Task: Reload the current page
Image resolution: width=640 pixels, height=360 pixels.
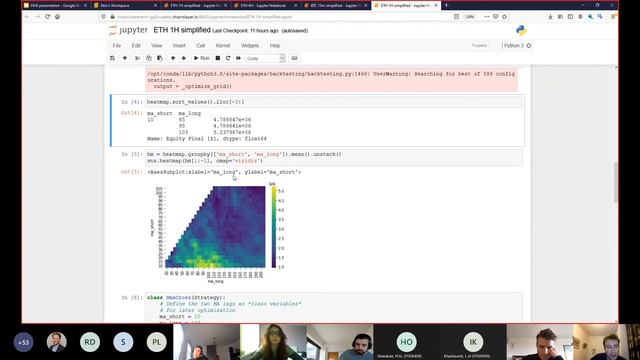Action: pyautogui.click(x=47, y=17)
